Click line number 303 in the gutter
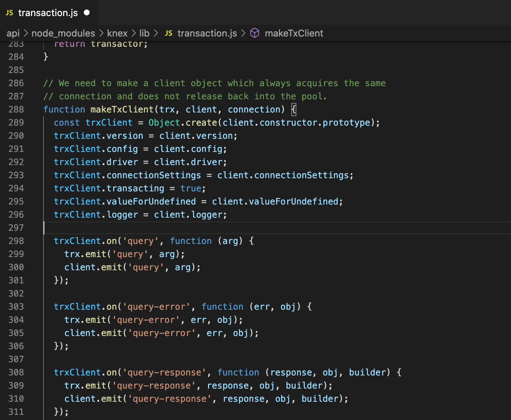The image size is (511, 420). [x=16, y=307]
